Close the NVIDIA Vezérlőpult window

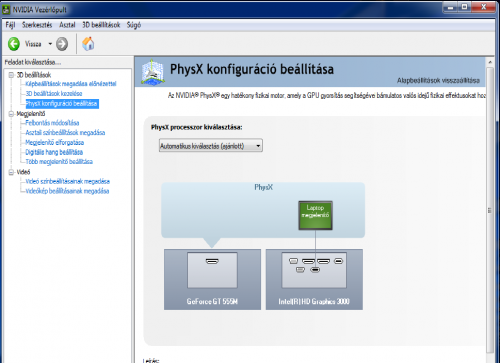(484, 7)
